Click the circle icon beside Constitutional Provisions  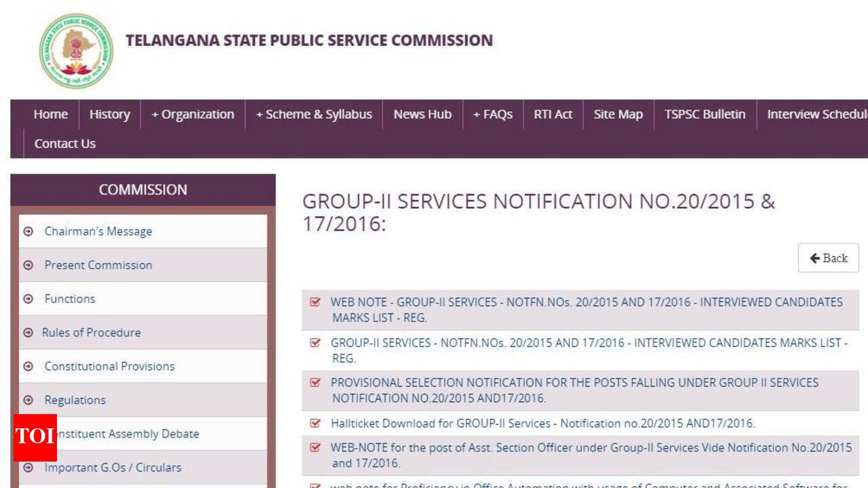[28, 367]
